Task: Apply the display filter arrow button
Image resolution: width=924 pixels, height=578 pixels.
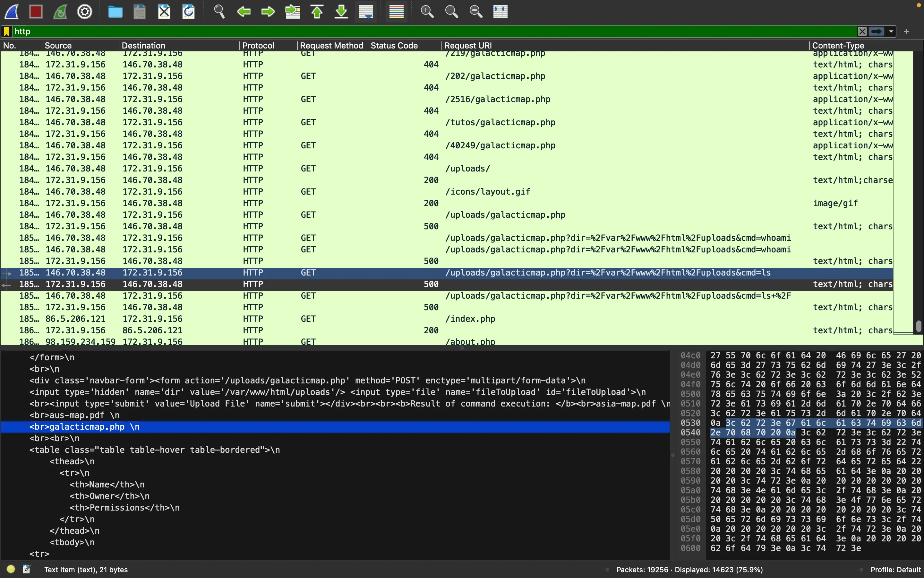Action: (877, 31)
